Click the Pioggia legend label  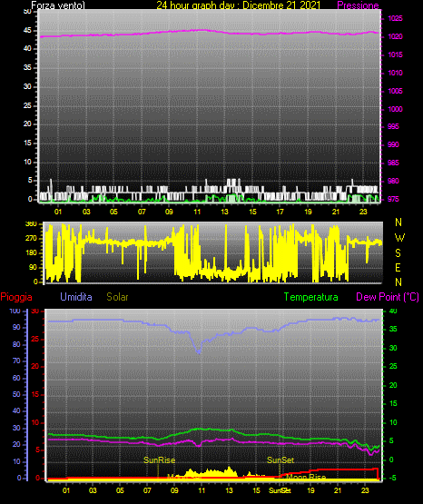tap(16, 297)
